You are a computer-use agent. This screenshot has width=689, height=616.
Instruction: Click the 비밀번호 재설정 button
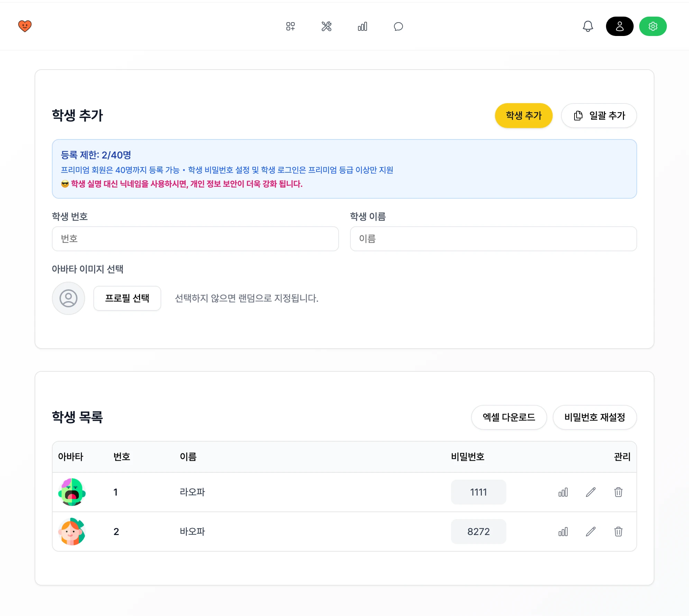(x=595, y=417)
